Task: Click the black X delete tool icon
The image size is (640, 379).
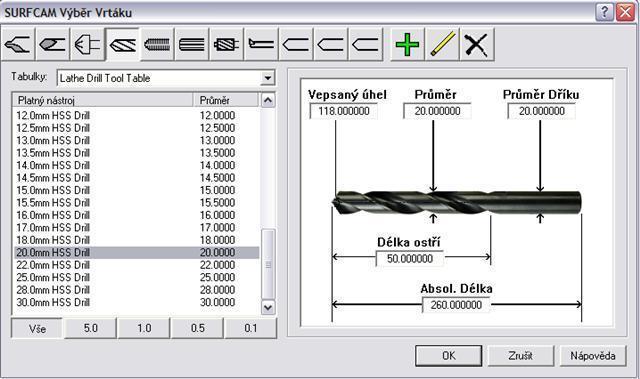Action: click(477, 44)
